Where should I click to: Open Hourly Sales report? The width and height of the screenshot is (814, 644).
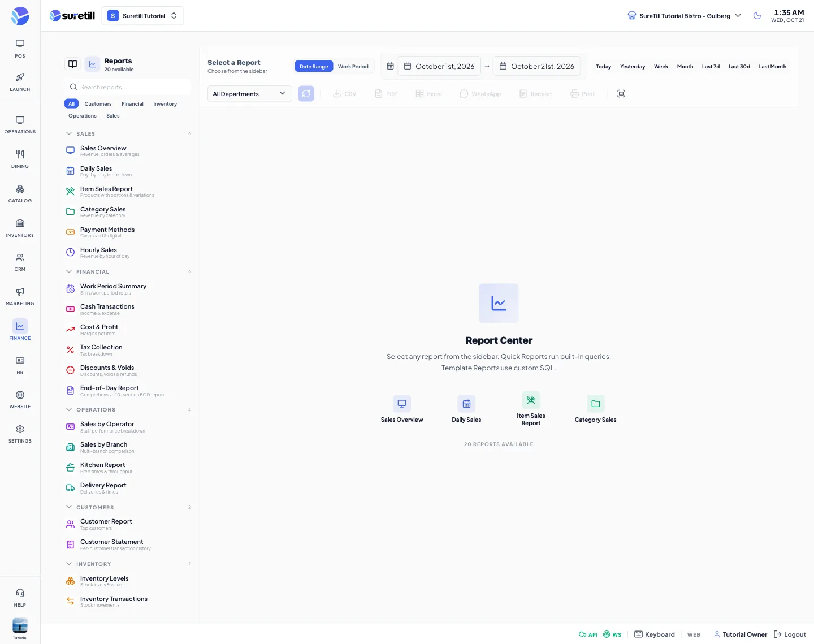(x=129, y=252)
